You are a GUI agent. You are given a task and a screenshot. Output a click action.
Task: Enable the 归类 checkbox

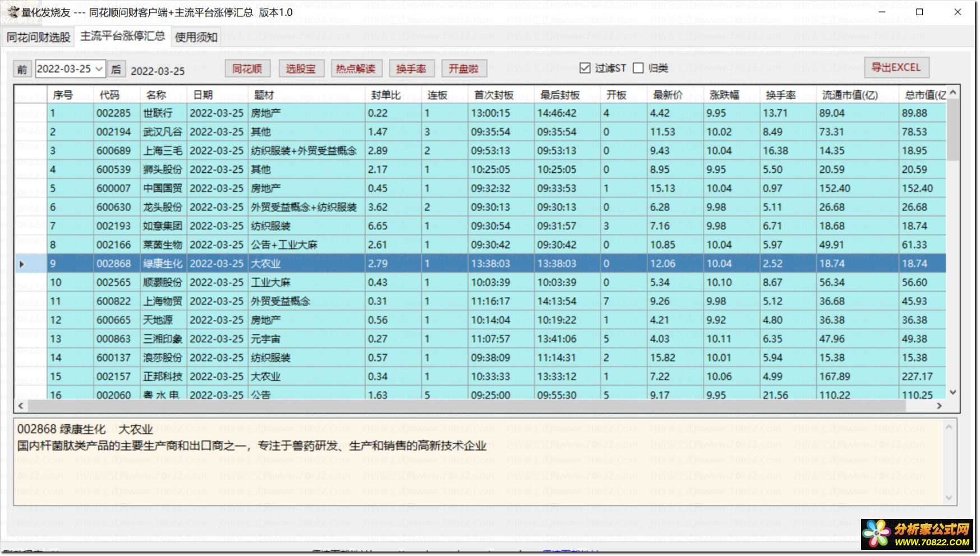click(x=638, y=68)
